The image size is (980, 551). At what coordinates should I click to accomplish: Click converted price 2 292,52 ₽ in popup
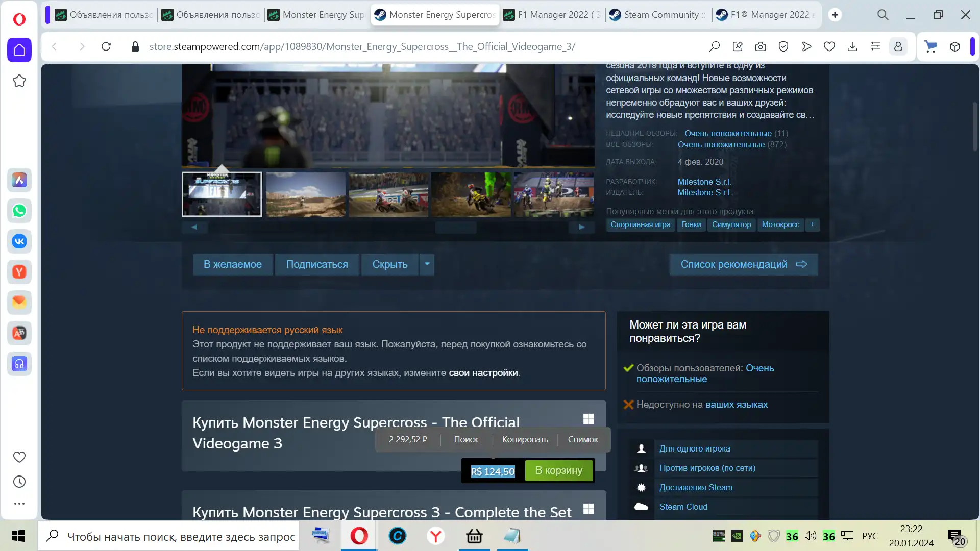tap(408, 439)
